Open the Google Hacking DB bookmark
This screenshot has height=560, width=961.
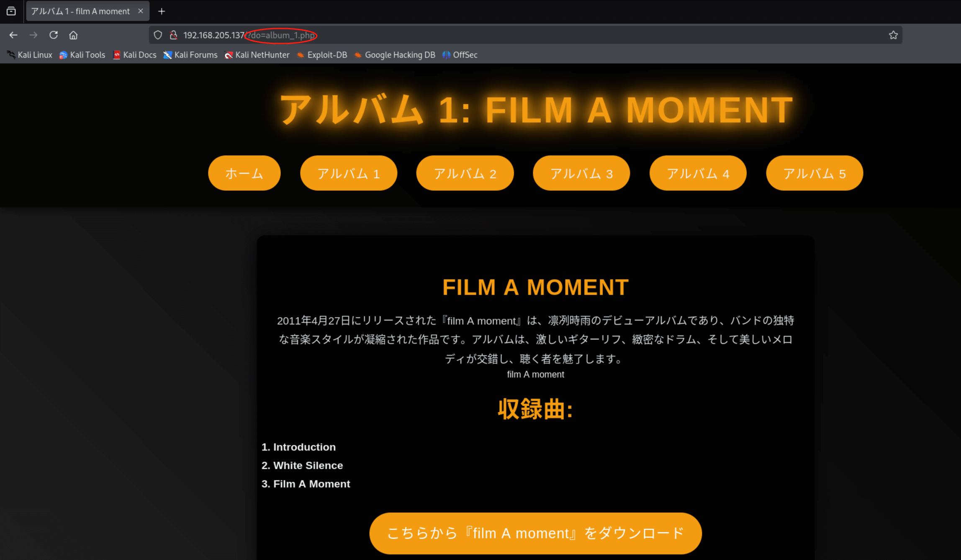pos(395,55)
